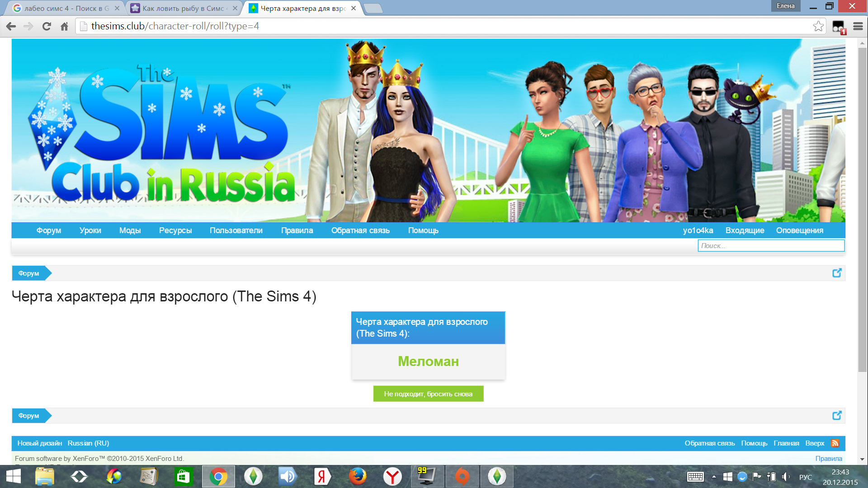The height and width of the screenshot is (488, 868).
Task: Click footer Обратная связь link
Action: [x=709, y=443]
